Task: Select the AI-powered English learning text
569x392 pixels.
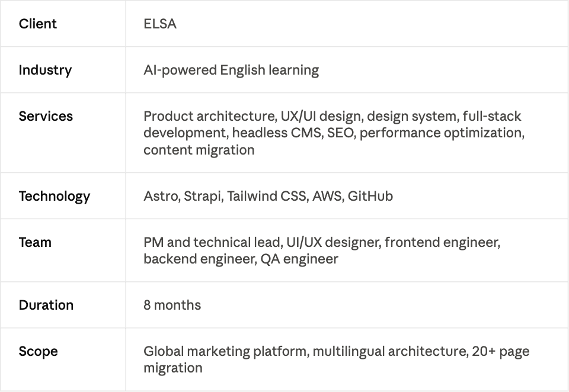Action: click(x=231, y=70)
